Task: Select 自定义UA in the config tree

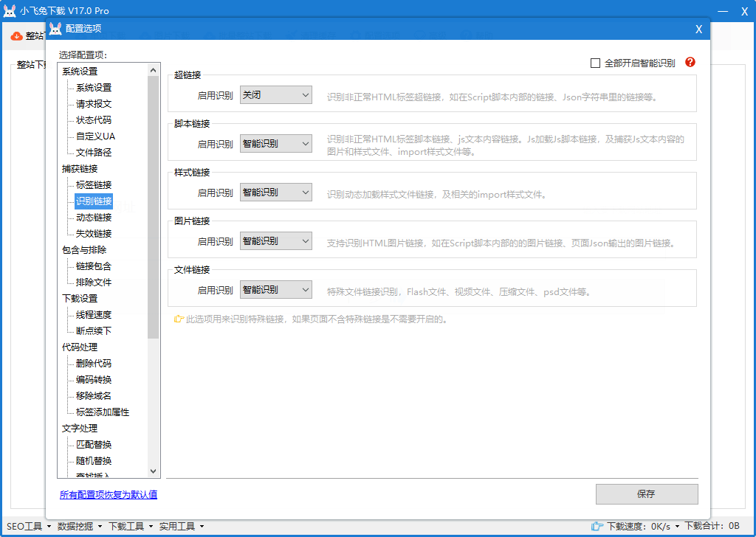Action: (x=95, y=136)
